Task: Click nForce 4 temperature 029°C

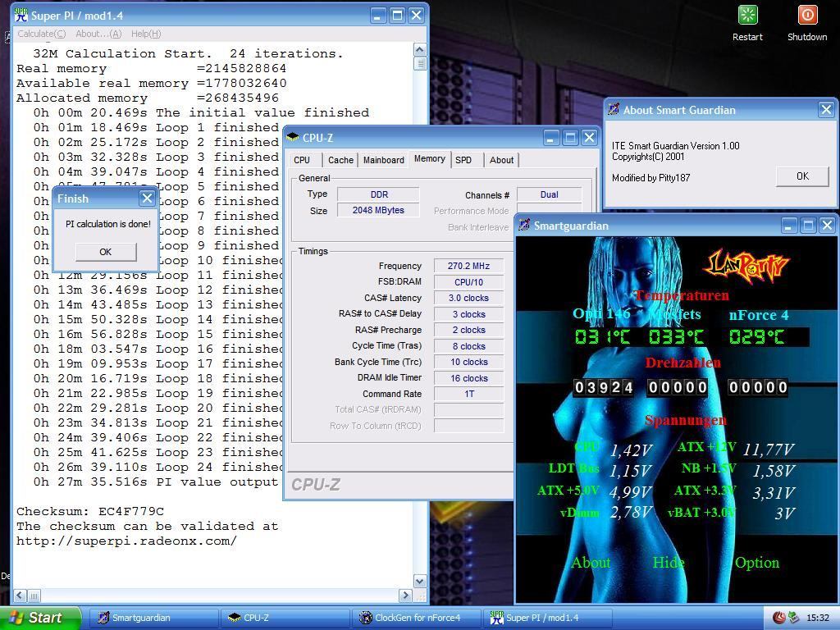Action: coord(757,337)
